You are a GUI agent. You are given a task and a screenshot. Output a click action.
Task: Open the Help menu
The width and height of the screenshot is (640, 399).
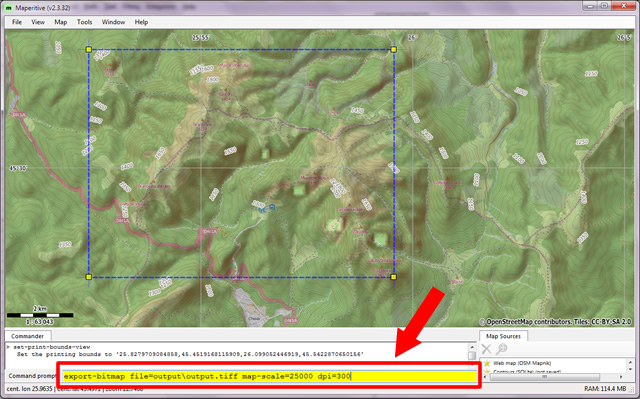tap(141, 22)
